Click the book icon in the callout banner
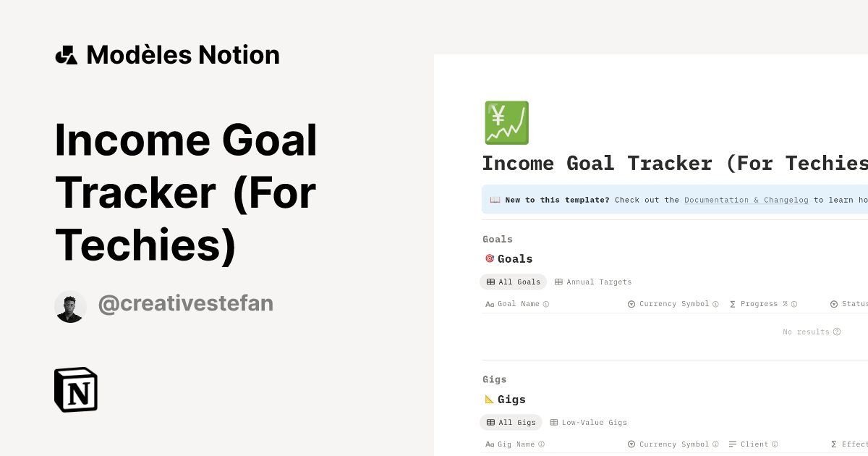This screenshot has width=868, height=456. tap(494, 200)
